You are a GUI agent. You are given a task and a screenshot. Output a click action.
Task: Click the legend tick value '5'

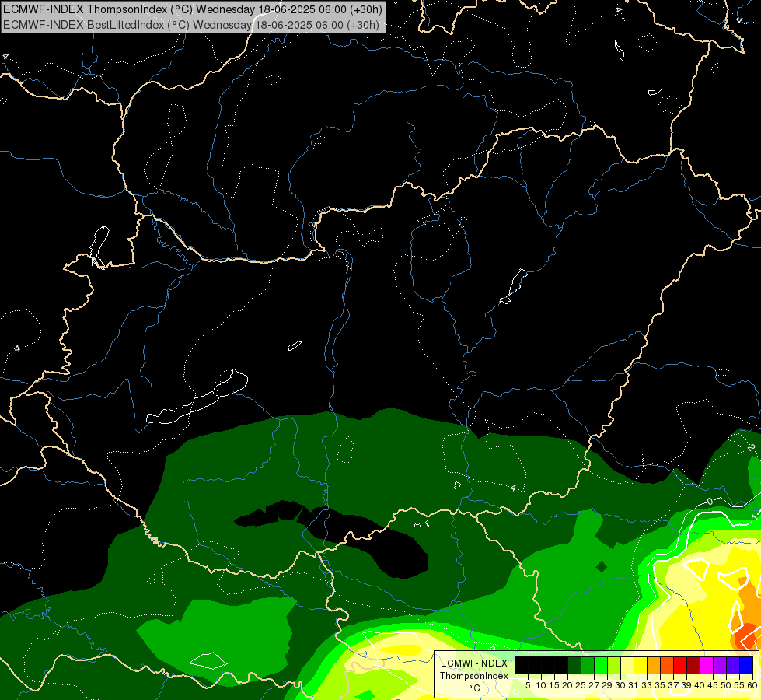(x=528, y=685)
